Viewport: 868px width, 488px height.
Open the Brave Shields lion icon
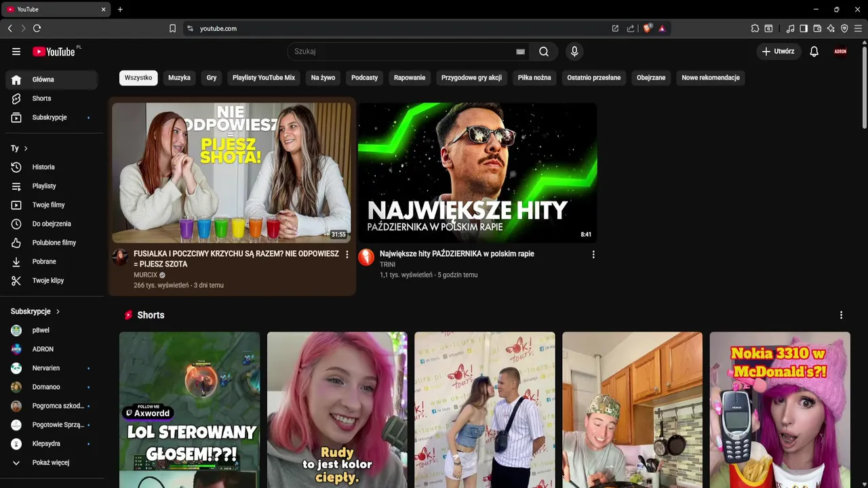(x=647, y=28)
